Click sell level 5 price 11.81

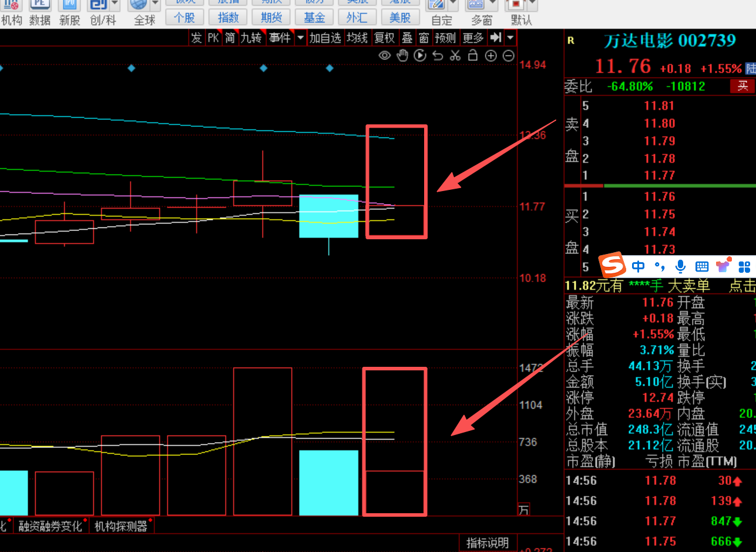pyautogui.click(x=660, y=106)
